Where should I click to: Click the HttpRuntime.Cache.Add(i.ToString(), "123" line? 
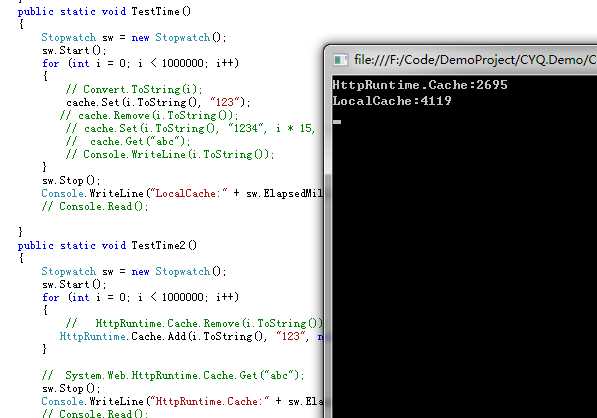coord(192,337)
